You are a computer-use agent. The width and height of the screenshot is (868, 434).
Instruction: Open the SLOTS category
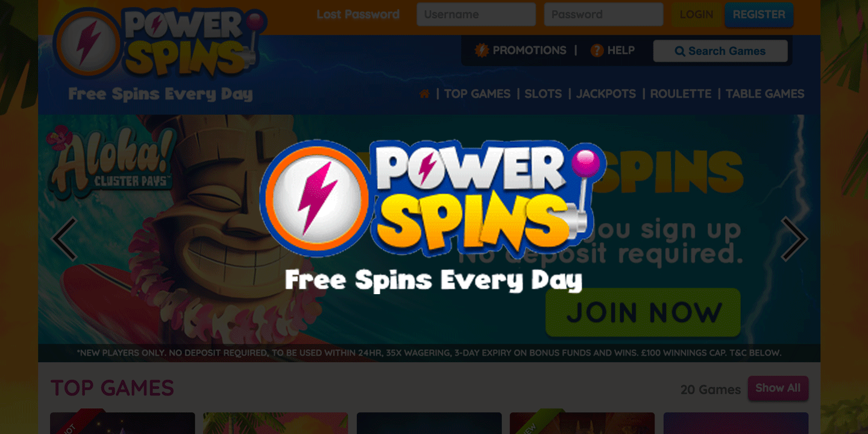tap(543, 94)
